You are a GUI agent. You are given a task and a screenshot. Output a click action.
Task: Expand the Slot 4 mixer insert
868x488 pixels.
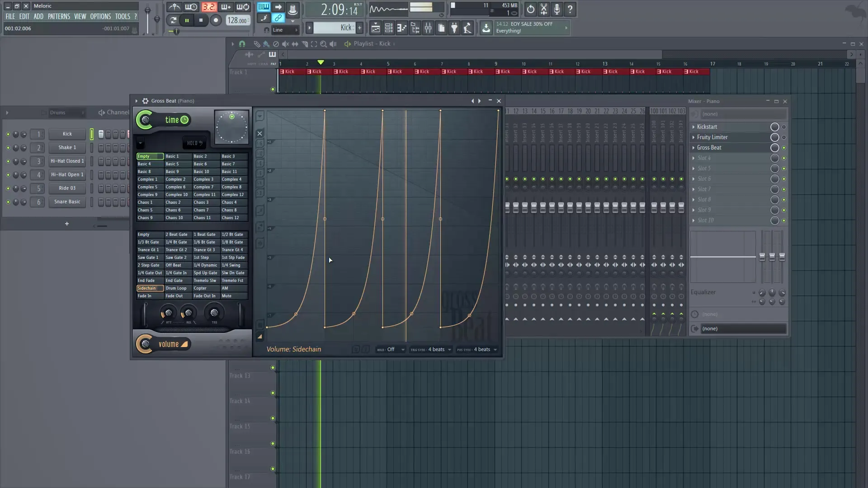tap(694, 158)
